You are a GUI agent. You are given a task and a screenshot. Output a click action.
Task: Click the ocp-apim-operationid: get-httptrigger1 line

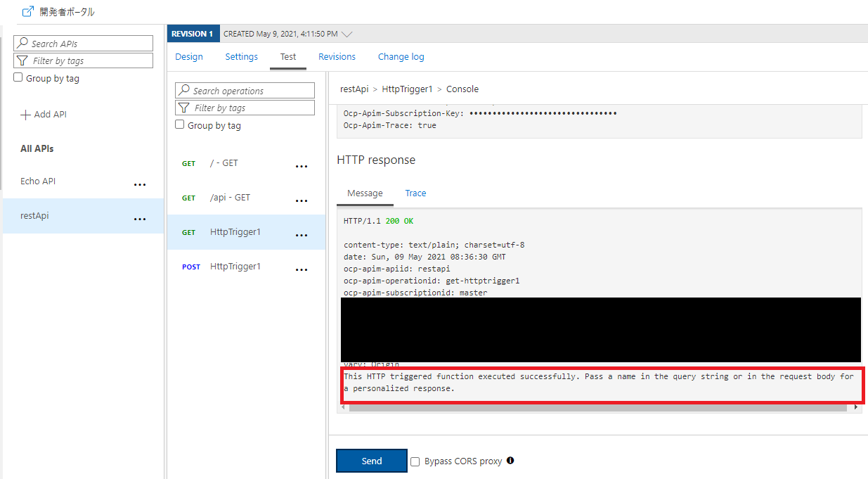tap(432, 281)
